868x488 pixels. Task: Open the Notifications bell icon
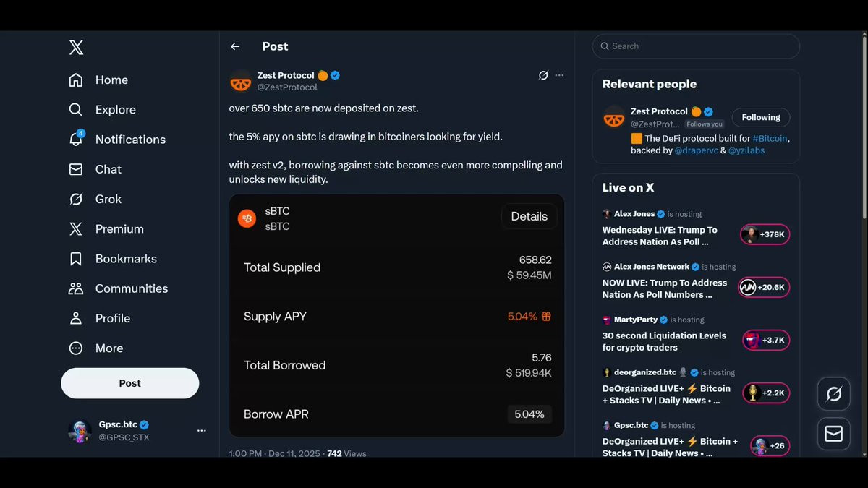pyautogui.click(x=76, y=139)
